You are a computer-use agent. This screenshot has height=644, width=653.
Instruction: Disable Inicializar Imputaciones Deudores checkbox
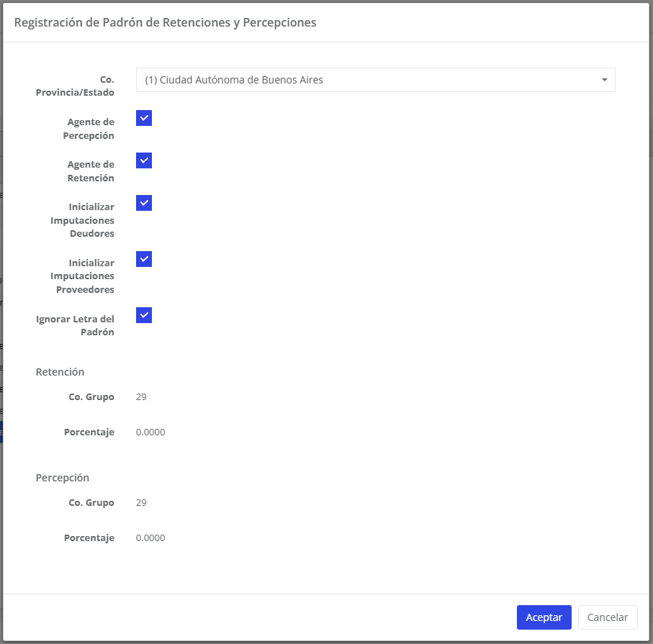coord(144,203)
